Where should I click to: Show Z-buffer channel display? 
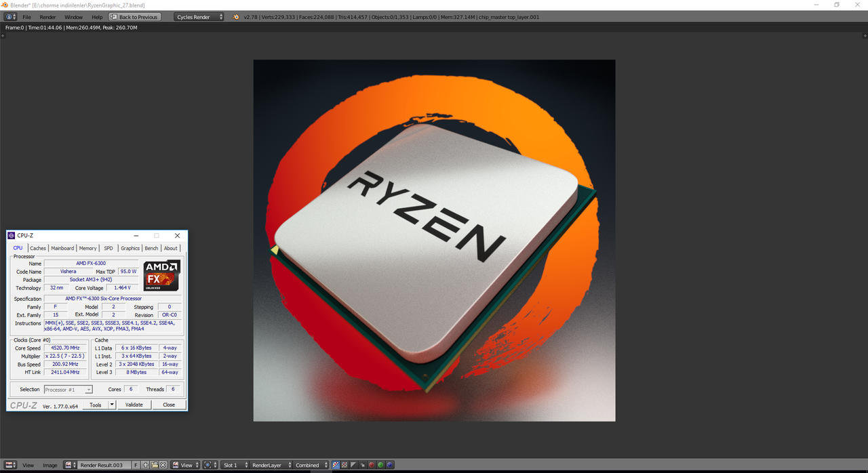click(x=362, y=465)
